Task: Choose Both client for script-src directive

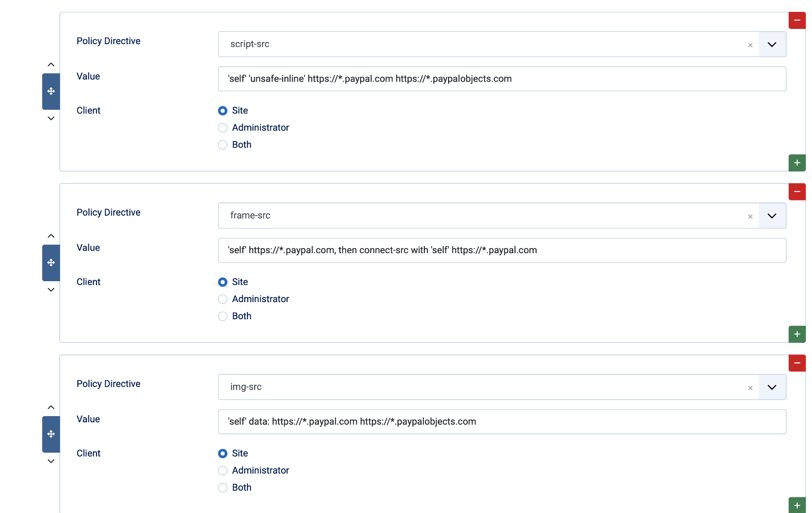Action: [x=222, y=145]
